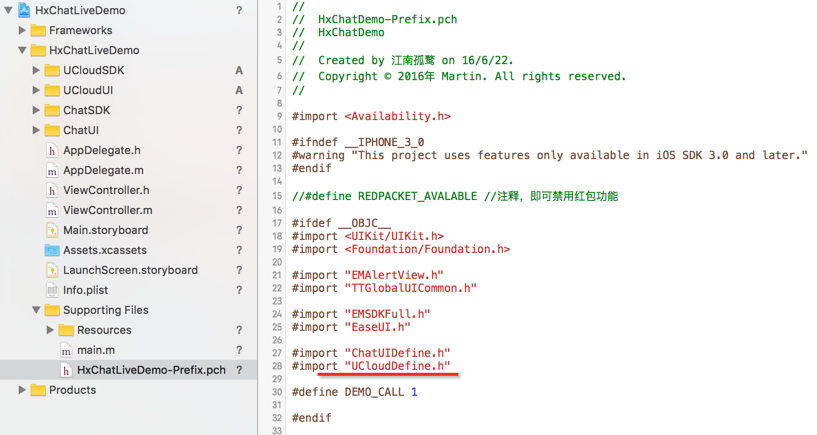Open Assets.xcassets catalog

pos(105,250)
